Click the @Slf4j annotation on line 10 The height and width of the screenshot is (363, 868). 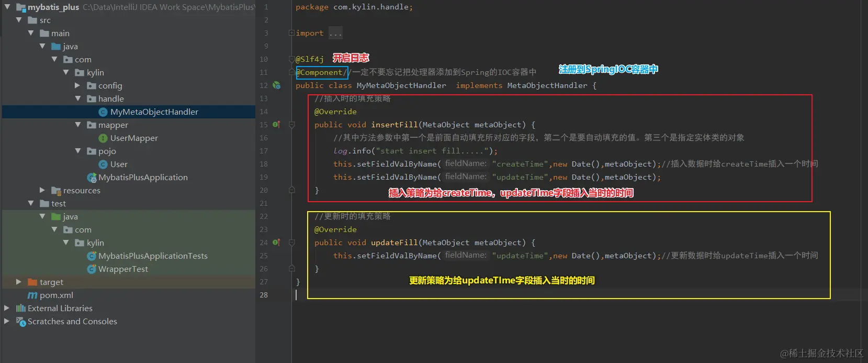310,59
